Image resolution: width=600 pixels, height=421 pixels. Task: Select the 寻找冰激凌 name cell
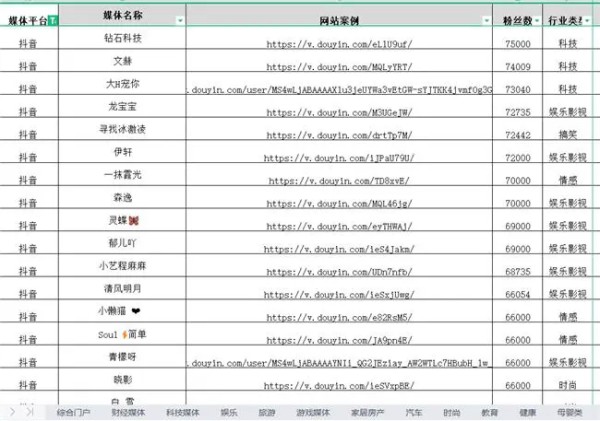[122, 129]
